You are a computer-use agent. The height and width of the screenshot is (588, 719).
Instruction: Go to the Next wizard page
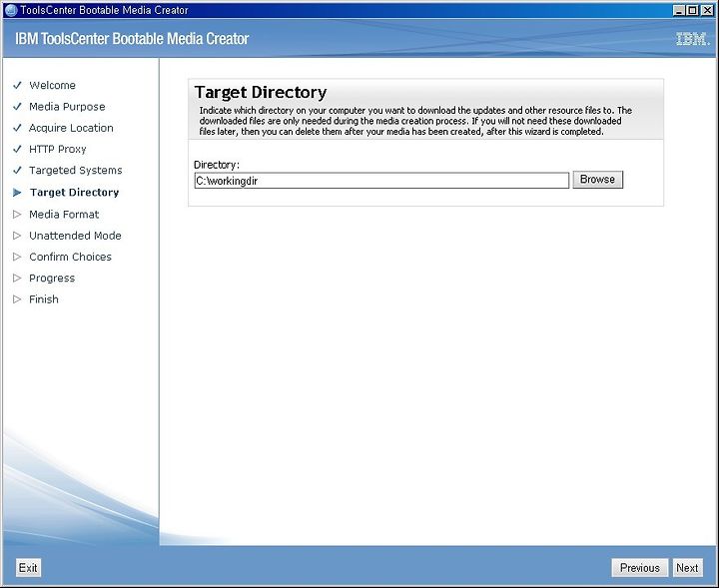[687, 568]
